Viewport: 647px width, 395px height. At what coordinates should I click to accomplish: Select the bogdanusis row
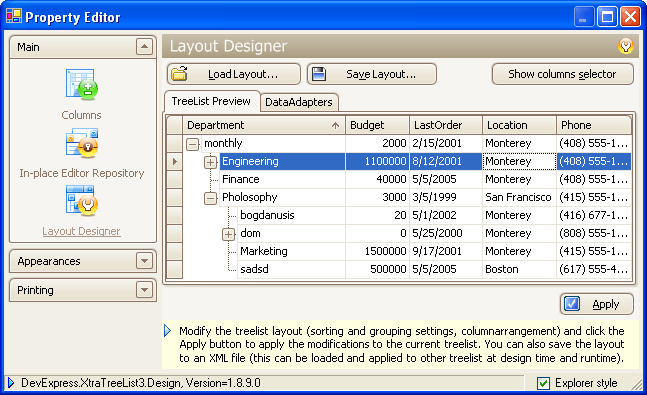399,215
